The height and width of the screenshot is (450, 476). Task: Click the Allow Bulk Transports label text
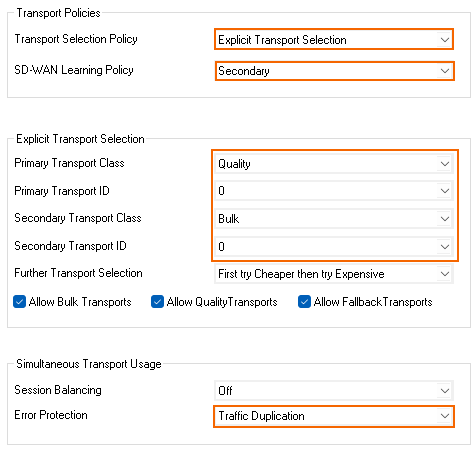(80, 302)
